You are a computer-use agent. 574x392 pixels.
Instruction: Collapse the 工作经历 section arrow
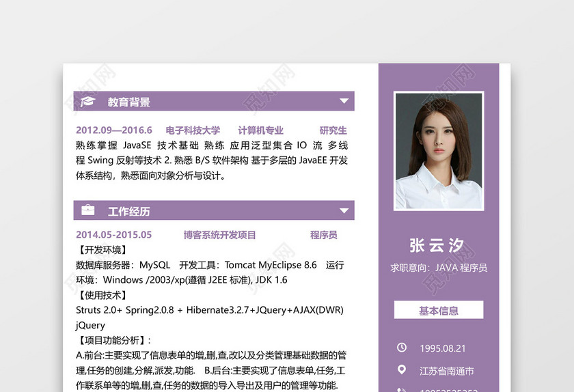(x=344, y=210)
